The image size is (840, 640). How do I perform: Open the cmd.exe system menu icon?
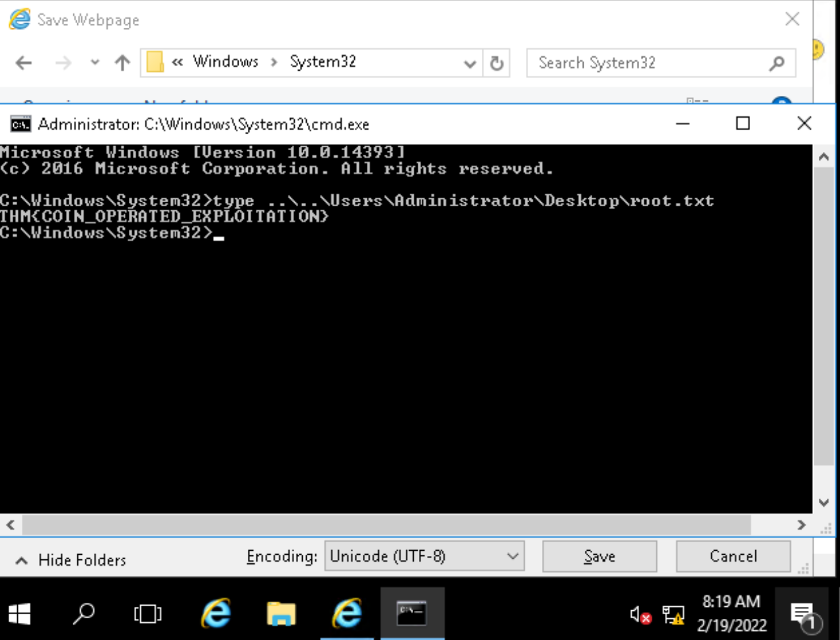coord(20,124)
